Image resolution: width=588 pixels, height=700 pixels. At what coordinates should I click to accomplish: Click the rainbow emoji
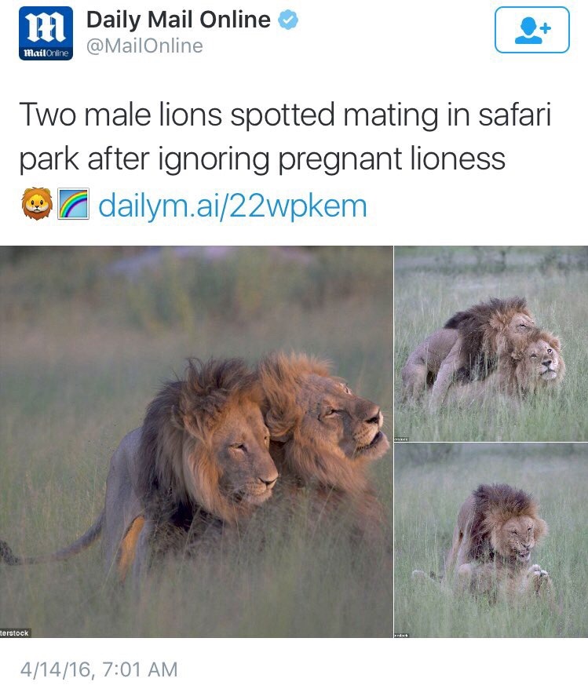pos(74,204)
